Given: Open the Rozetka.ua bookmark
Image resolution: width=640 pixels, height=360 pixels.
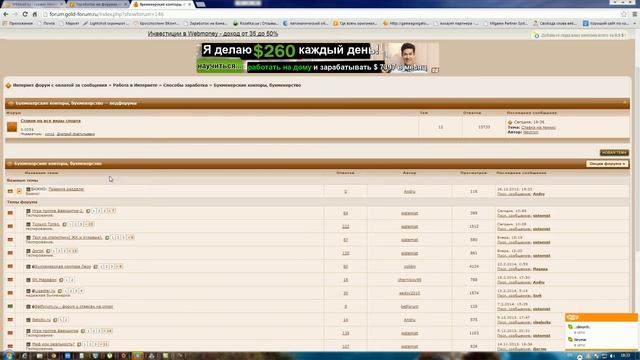Looking at the screenshot, I should coord(256,24).
